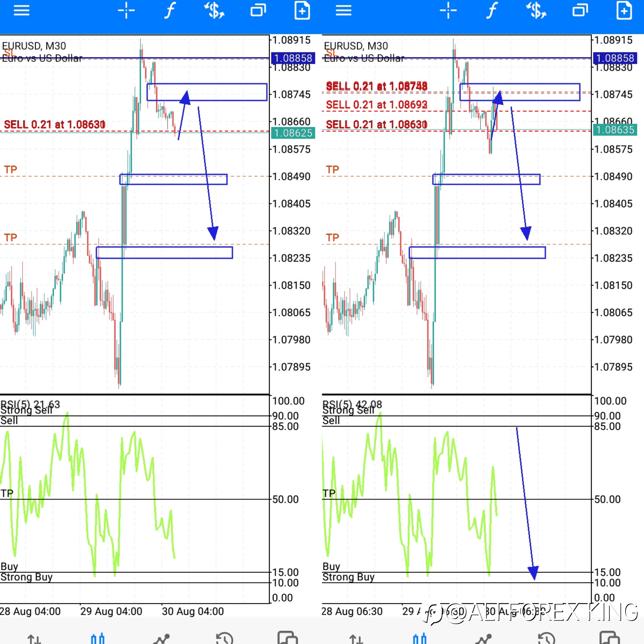Open Trade tab in left bottom bar
This screenshot has height=644, width=644.
(161, 639)
